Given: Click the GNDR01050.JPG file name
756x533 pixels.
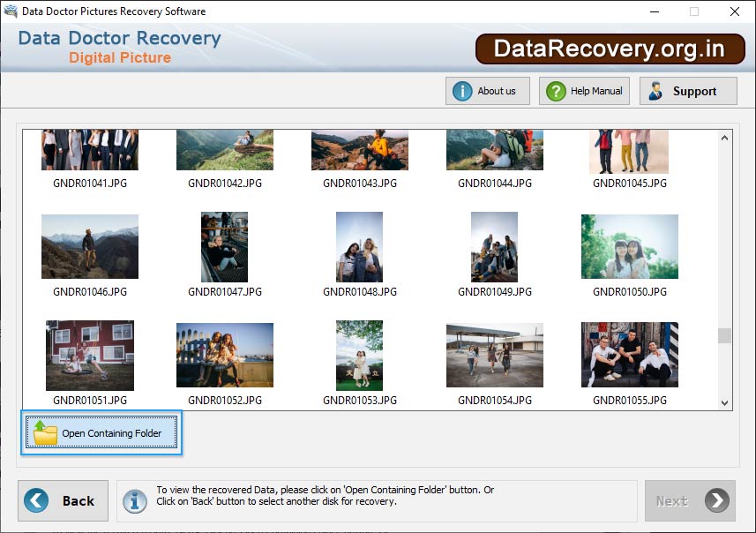Looking at the screenshot, I should pyautogui.click(x=630, y=292).
